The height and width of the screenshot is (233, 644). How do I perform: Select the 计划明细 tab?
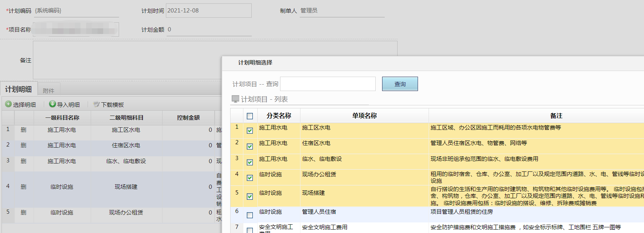[19, 89]
